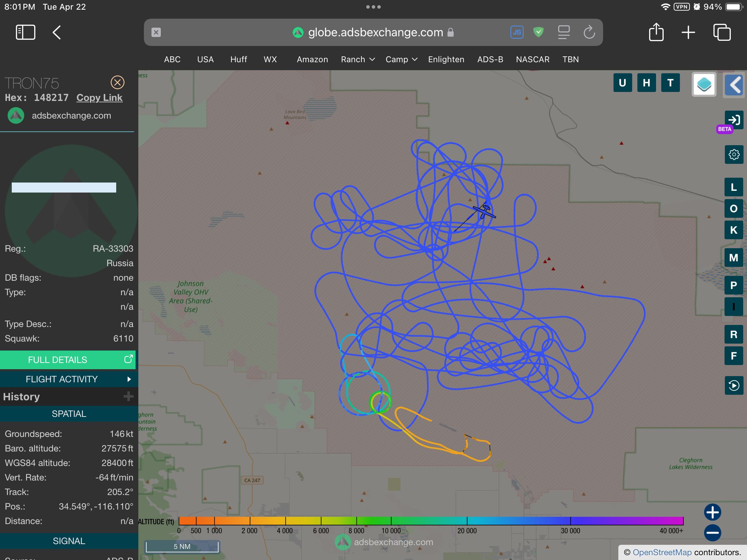Reload the page in Safari
Screen dimensions: 747x560
589,32
